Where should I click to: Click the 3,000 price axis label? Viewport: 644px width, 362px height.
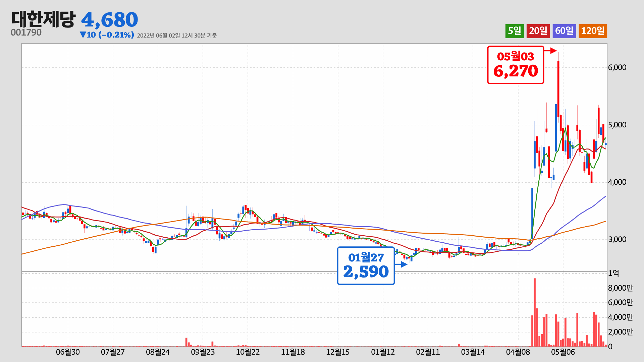point(617,239)
